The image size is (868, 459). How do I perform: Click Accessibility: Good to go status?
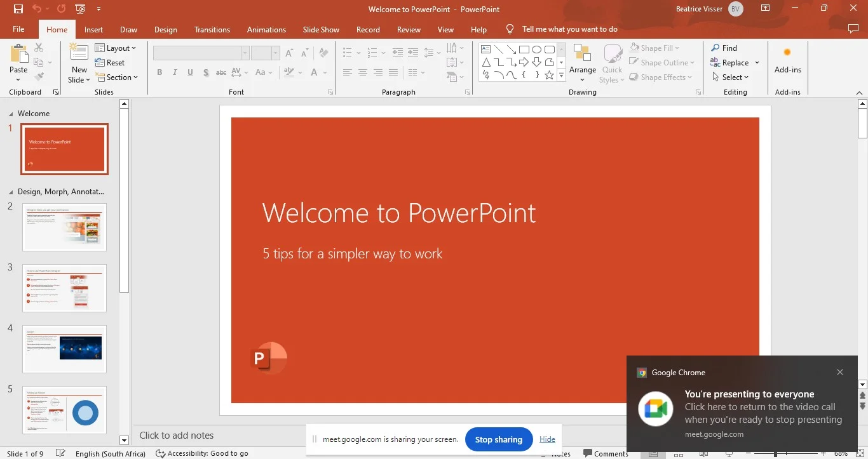pos(202,453)
